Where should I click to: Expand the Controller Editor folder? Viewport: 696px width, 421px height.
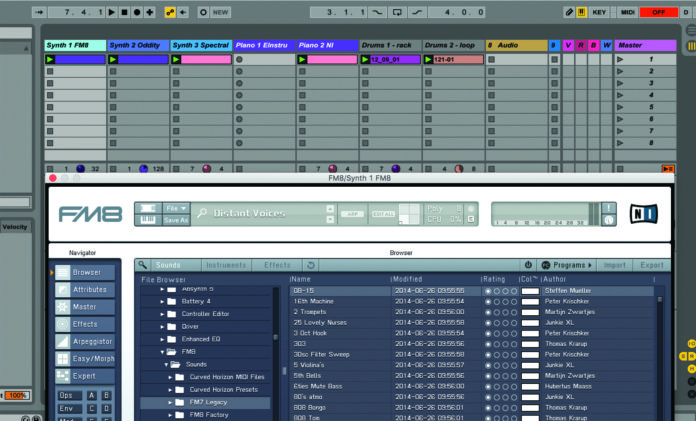(x=162, y=314)
